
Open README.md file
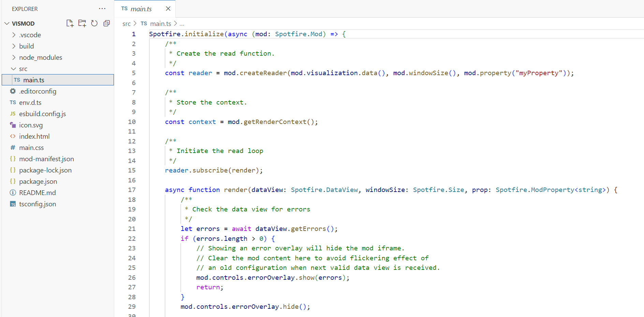pyautogui.click(x=58, y=193)
